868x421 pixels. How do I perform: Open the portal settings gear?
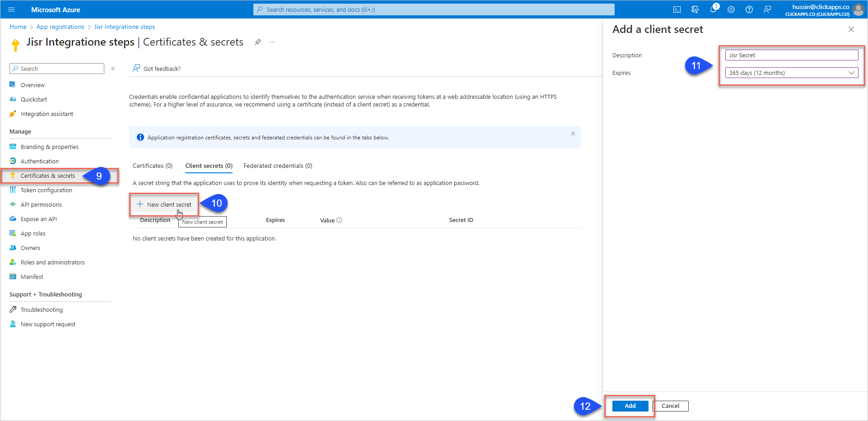click(x=731, y=9)
